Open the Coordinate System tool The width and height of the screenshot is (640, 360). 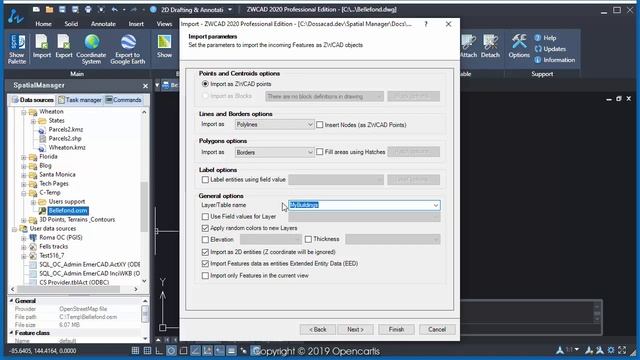coord(91,49)
